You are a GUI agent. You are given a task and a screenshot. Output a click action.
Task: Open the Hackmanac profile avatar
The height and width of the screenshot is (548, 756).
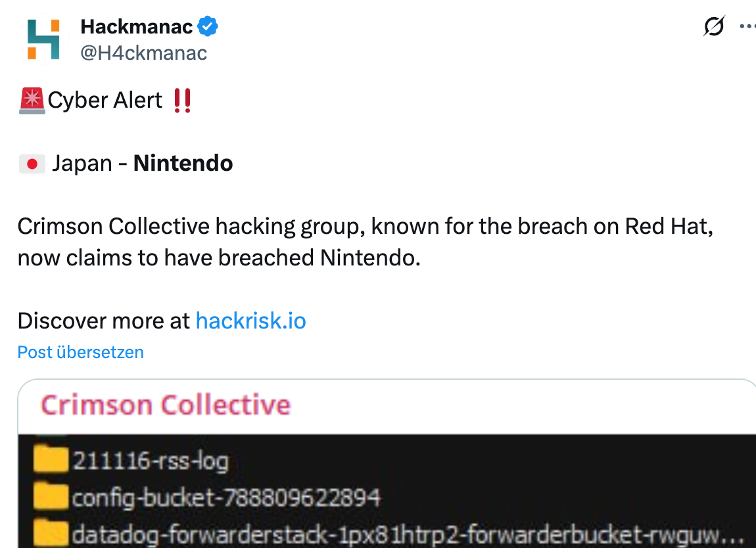[x=43, y=39]
